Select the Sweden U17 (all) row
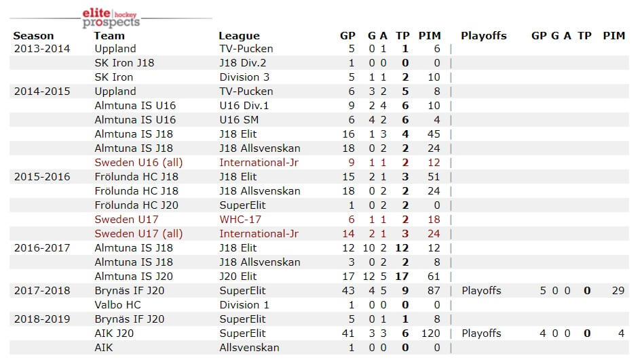Image resolution: width=642 pixels, height=364 pixels. [319, 234]
